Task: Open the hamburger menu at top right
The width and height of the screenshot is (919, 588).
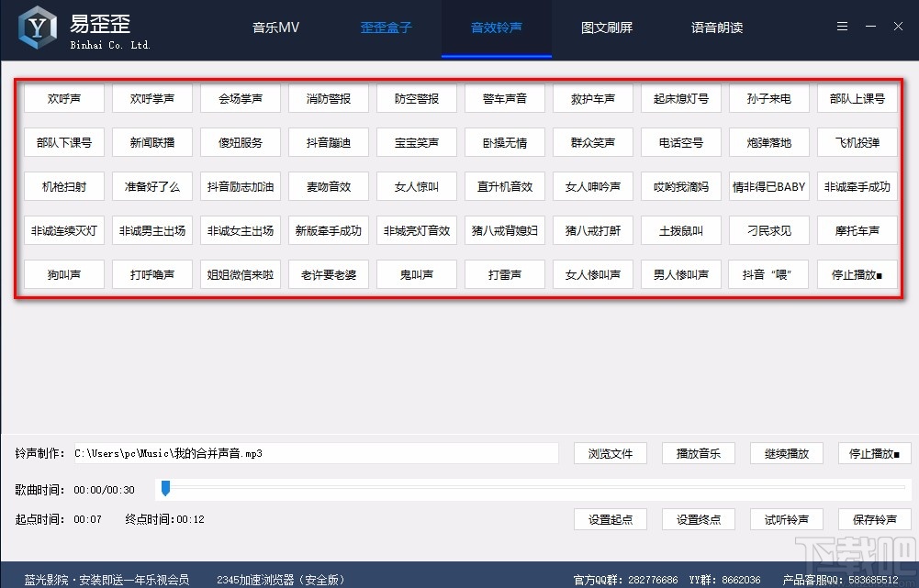Action: 842,26
